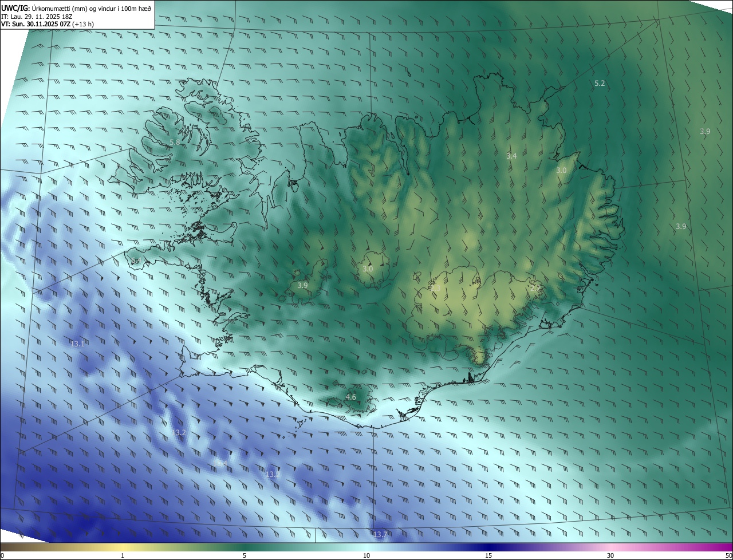The width and height of the screenshot is (733, 560).
Task: Click the 4.6 value near the south coast
Action: click(351, 397)
